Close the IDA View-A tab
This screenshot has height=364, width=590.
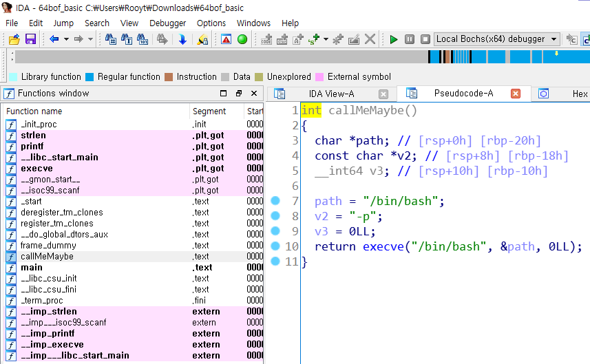[383, 94]
